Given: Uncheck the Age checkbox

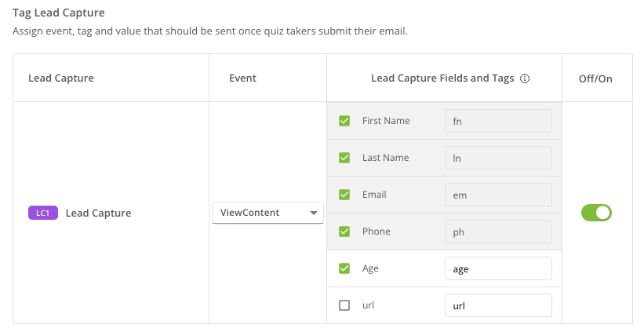Looking at the screenshot, I should tap(344, 268).
